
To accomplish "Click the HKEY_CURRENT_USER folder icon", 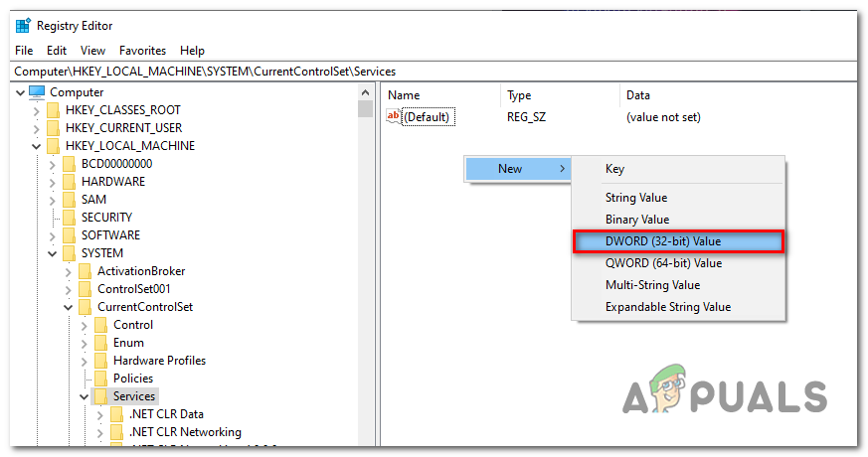I will pos(53,128).
